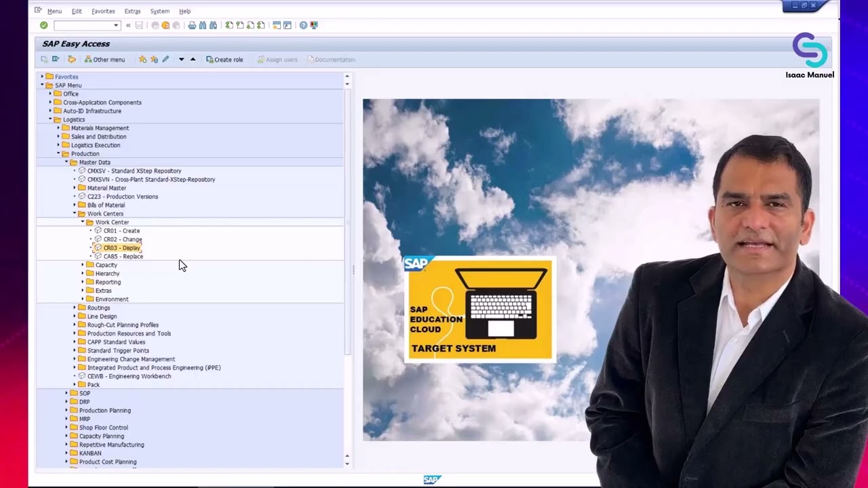Click the Cancel icon in standard toolbar

point(176,25)
